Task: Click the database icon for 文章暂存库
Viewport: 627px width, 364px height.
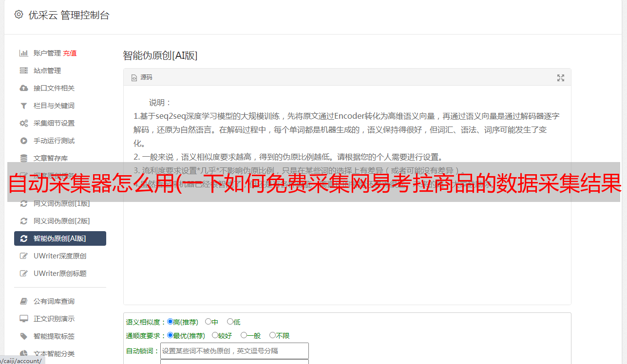Action: click(23, 158)
